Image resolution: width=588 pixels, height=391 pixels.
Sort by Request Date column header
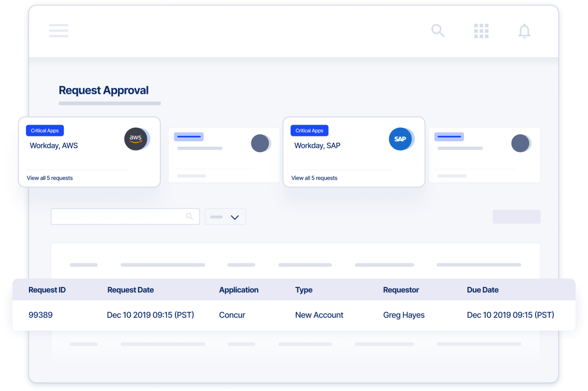point(130,290)
